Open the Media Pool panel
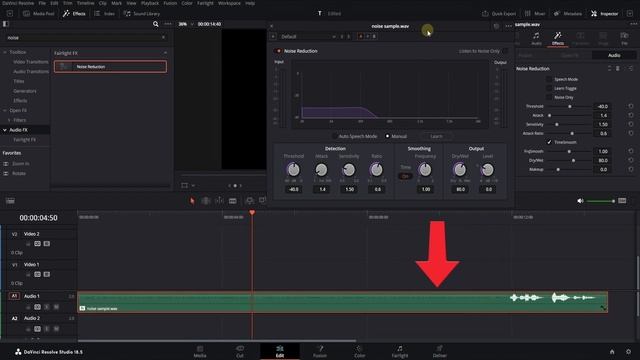The height and width of the screenshot is (360, 640). point(39,13)
